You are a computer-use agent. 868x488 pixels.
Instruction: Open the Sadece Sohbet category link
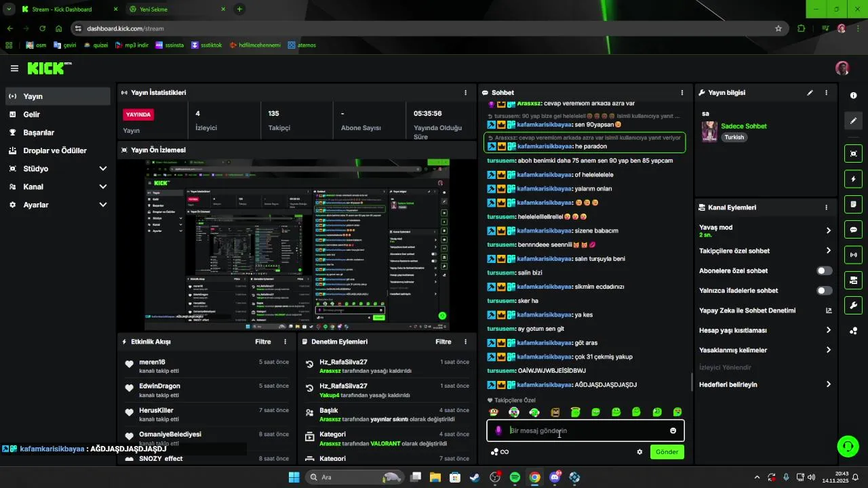pyautogui.click(x=744, y=126)
